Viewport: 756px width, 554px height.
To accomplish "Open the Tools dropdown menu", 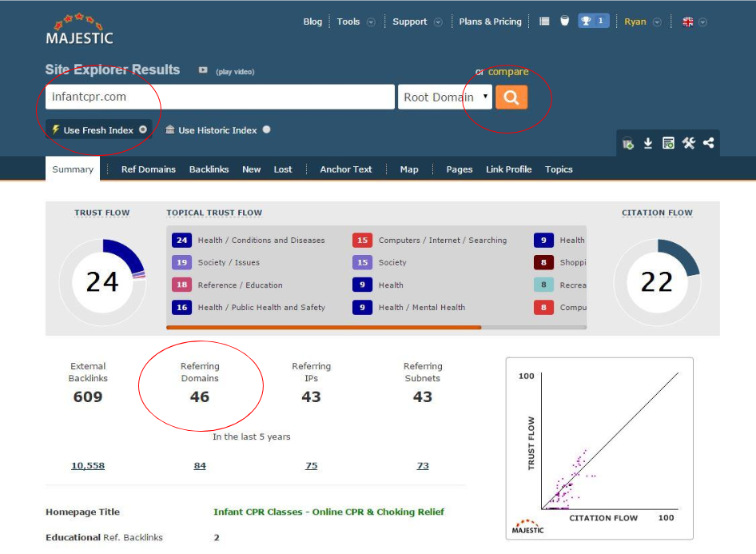I will (356, 22).
